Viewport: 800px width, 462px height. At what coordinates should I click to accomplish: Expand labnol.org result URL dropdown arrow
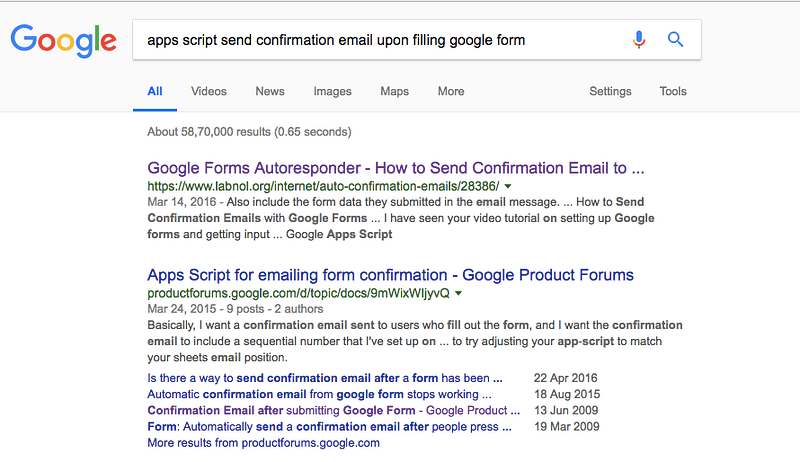coord(508,186)
